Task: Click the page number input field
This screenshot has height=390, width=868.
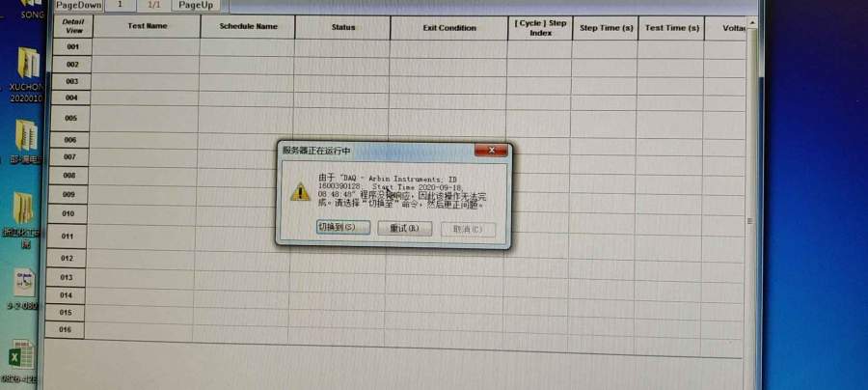Action: tap(120, 5)
